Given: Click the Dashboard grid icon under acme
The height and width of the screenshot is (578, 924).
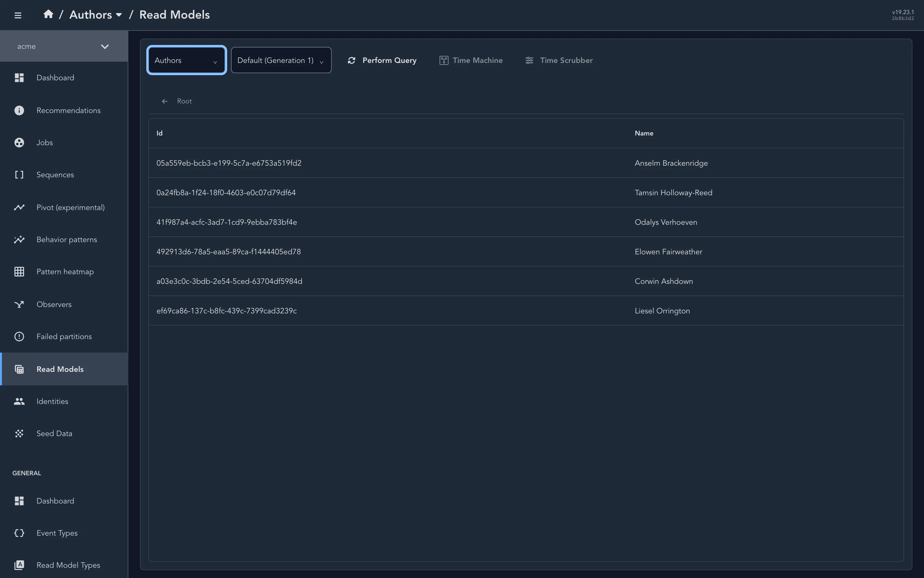Looking at the screenshot, I should click(x=19, y=78).
